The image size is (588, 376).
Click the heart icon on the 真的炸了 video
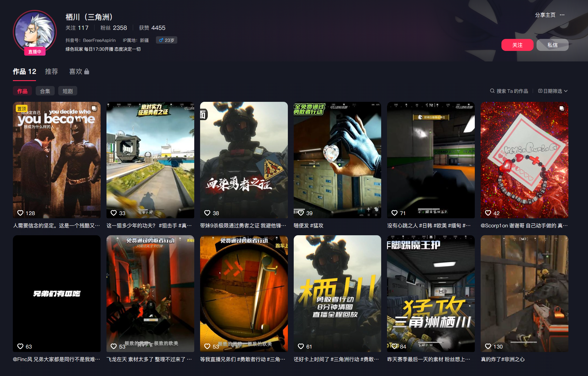(488, 346)
